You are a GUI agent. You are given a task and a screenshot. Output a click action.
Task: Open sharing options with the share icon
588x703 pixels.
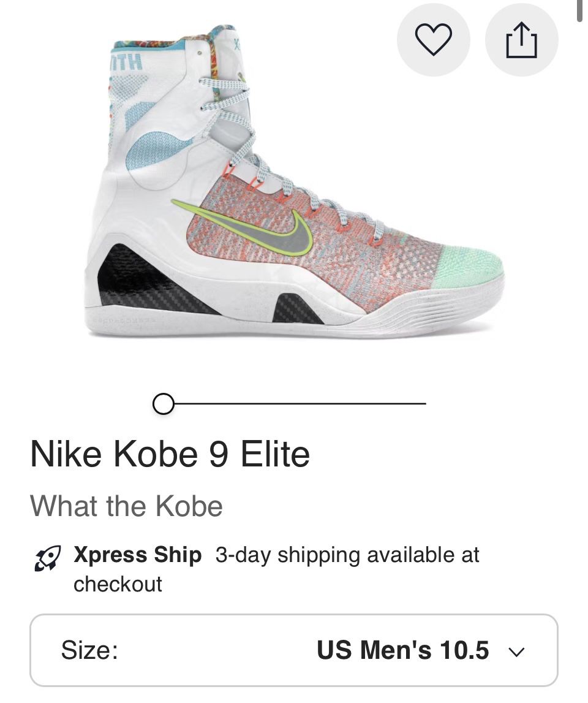click(521, 39)
